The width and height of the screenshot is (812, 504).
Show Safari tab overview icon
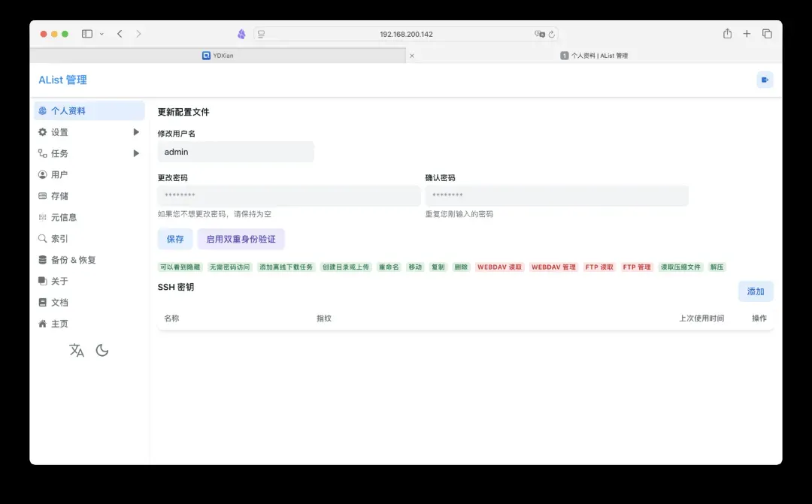tap(767, 34)
